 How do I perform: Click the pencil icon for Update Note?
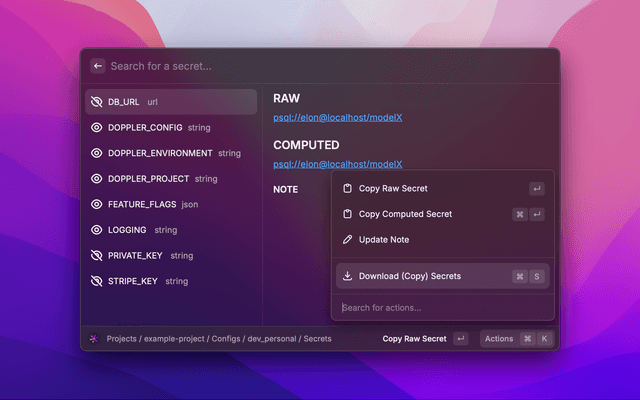click(x=347, y=240)
